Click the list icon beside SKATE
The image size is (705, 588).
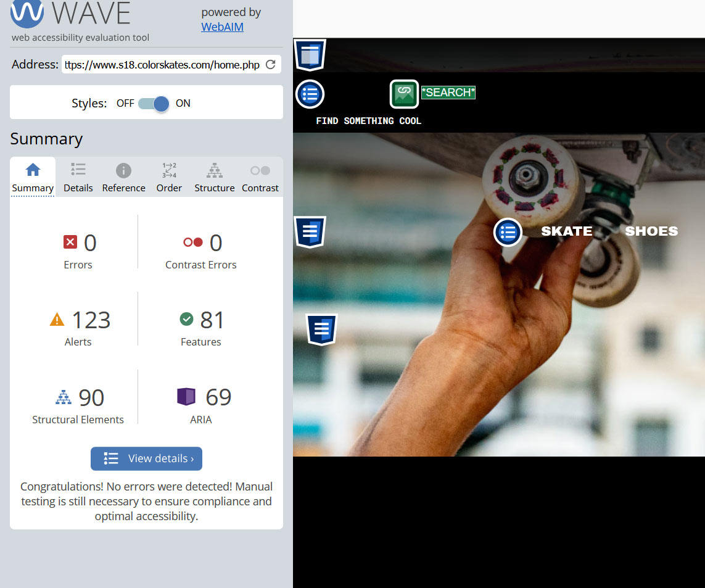click(508, 233)
